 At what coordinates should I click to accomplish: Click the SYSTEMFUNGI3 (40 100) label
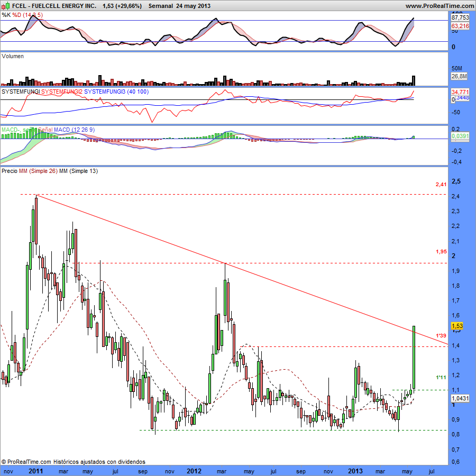point(116,91)
